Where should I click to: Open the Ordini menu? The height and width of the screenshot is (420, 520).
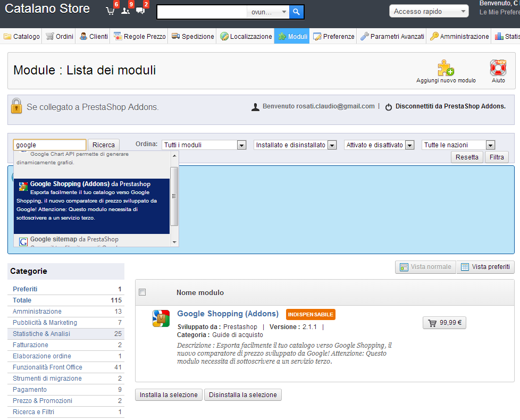click(x=60, y=37)
